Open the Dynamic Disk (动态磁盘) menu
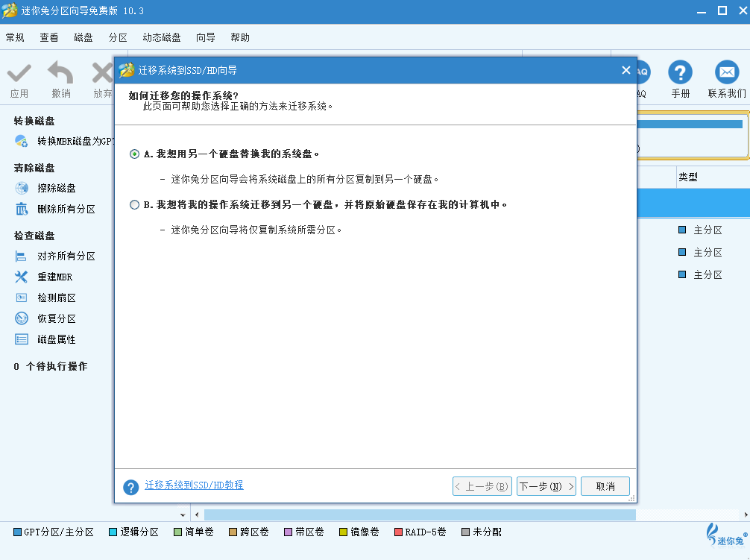The image size is (750, 560). pyautogui.click(x=162, y=37)
